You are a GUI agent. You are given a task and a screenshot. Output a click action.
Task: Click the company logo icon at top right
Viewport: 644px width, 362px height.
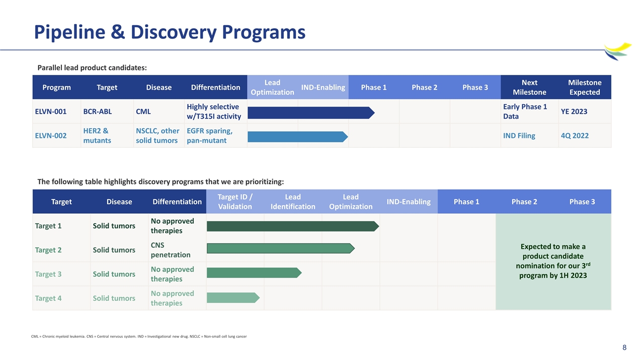(618, 51)
